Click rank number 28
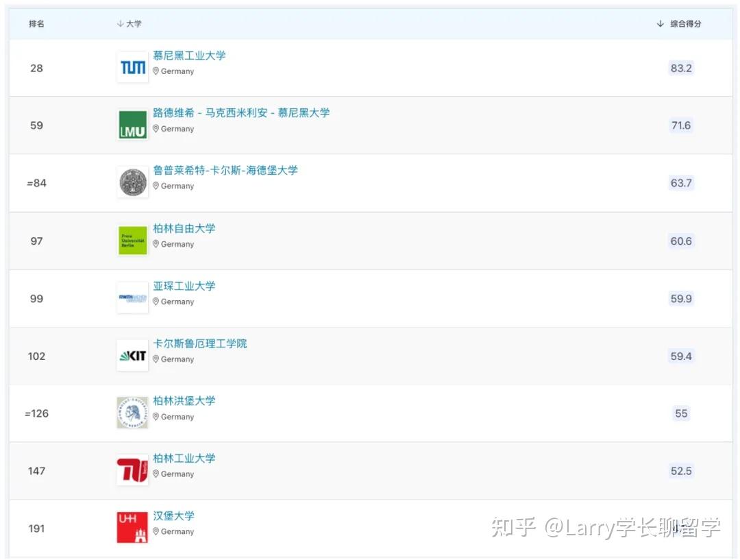Viewport: 740px width, 560px height. [36, 68]
